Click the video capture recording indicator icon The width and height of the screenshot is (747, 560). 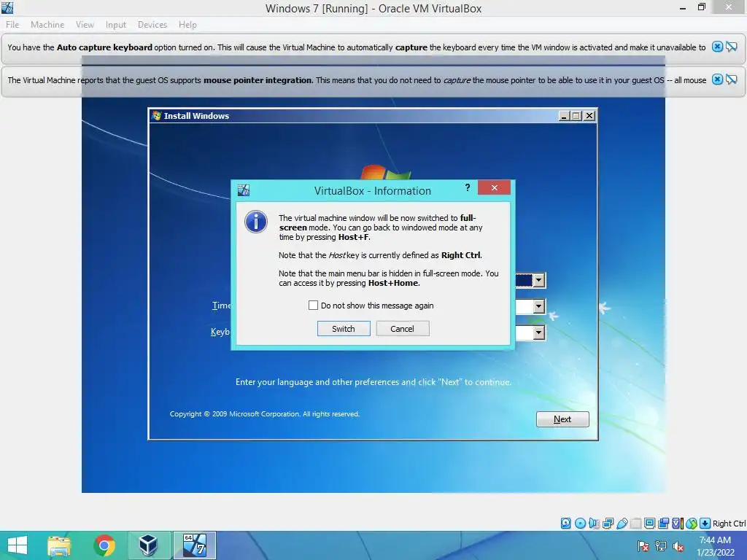pos(663,524)
